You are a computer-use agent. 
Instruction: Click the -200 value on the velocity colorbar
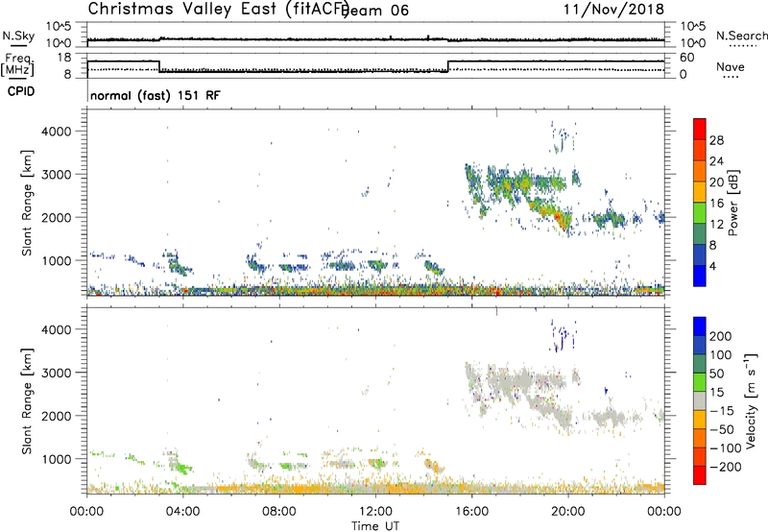click(x=725, y=467)
